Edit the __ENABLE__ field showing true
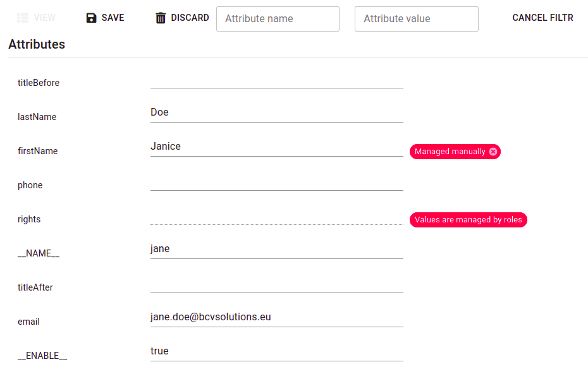The height and width of the screenshot is (374, 588). tap(277, 351)
